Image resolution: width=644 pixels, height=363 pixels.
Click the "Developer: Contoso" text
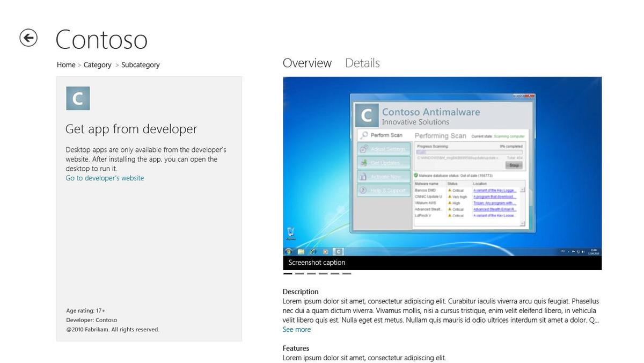click(x=92, y=320)
